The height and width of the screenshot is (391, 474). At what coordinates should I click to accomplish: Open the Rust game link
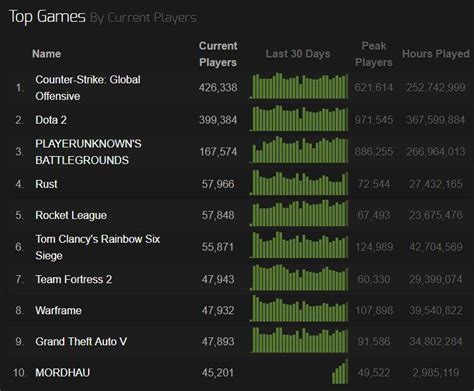(46, 184)
